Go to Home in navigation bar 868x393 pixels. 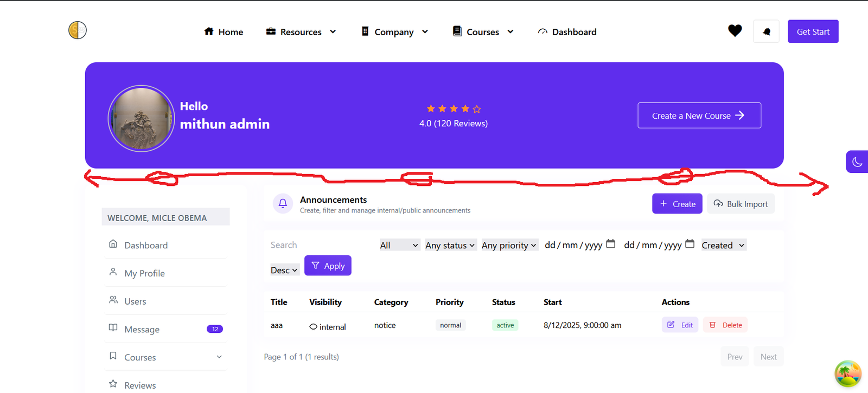(x=224, y=32)
